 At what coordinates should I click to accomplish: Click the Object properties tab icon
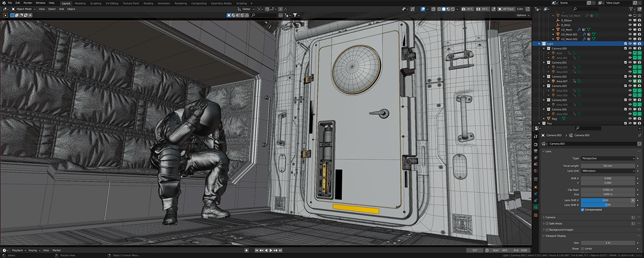point(536,187)
